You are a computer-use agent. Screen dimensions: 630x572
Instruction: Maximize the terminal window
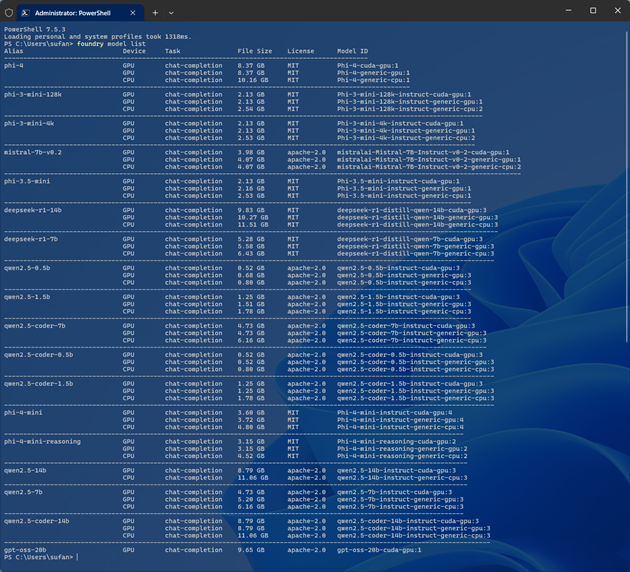[x=592, y=11]
